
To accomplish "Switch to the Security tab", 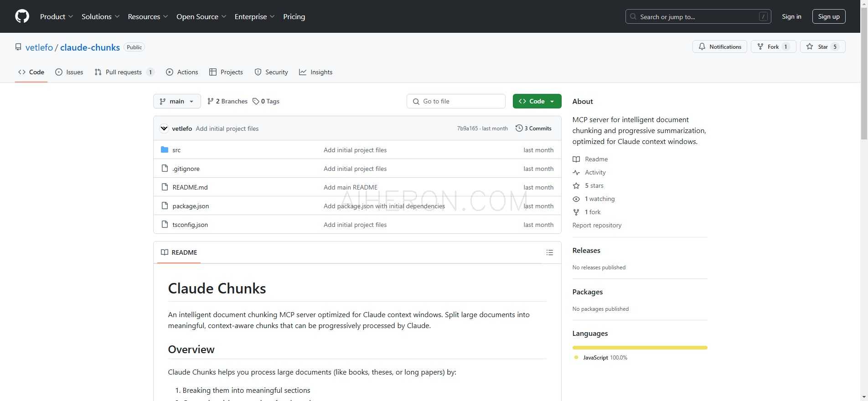I will (x=271, y=72).
